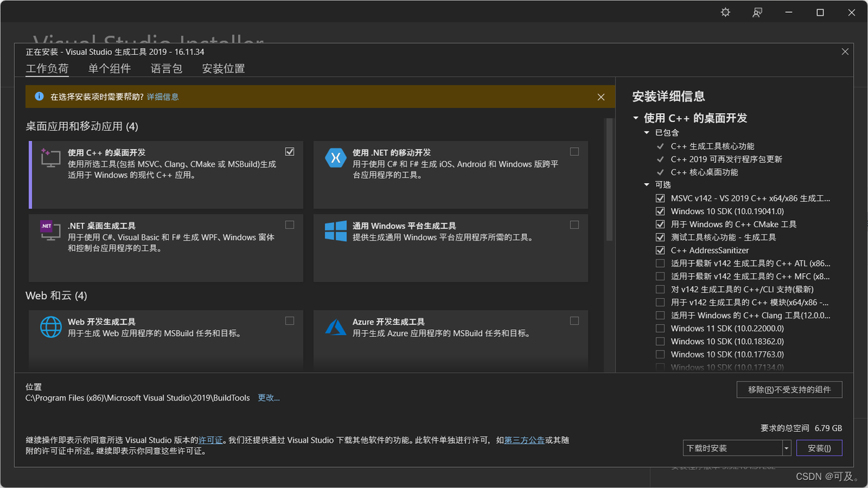Uncheck C++ AddressSanitizer option
The image size is (868, 488).
[660, 250]
